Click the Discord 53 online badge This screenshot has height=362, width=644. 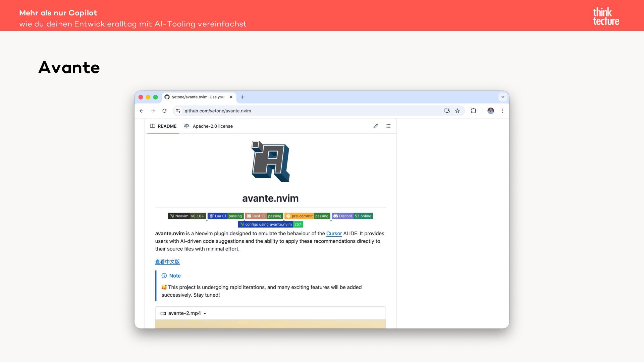352,216
